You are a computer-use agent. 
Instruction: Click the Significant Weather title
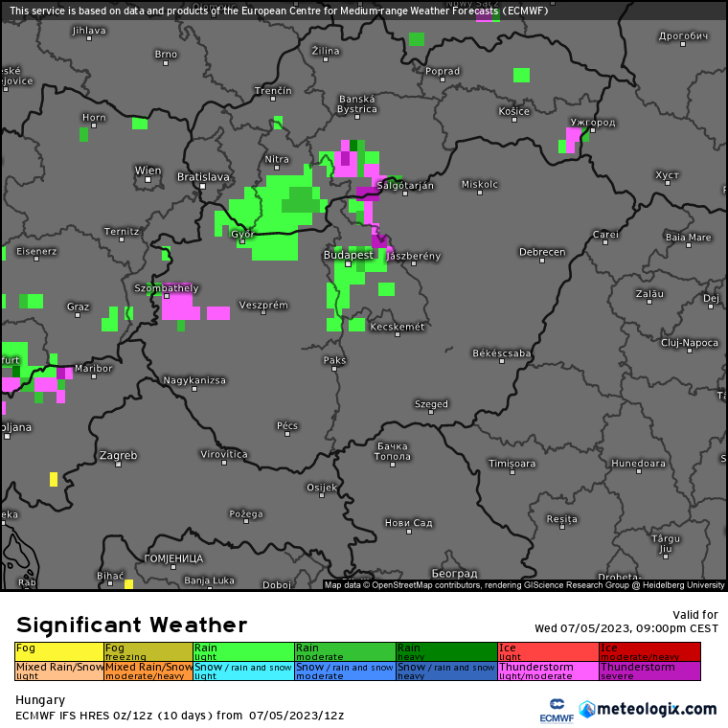[x=131, y=626]
